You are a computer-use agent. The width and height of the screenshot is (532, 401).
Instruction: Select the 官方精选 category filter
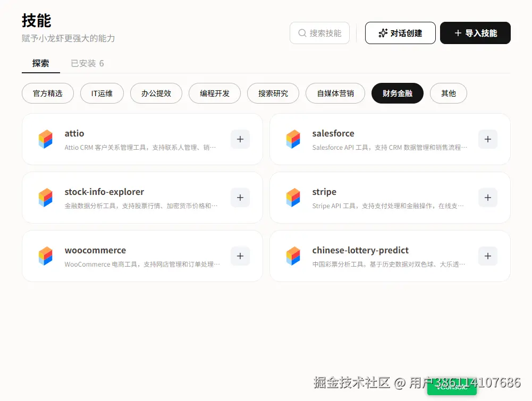48,93
